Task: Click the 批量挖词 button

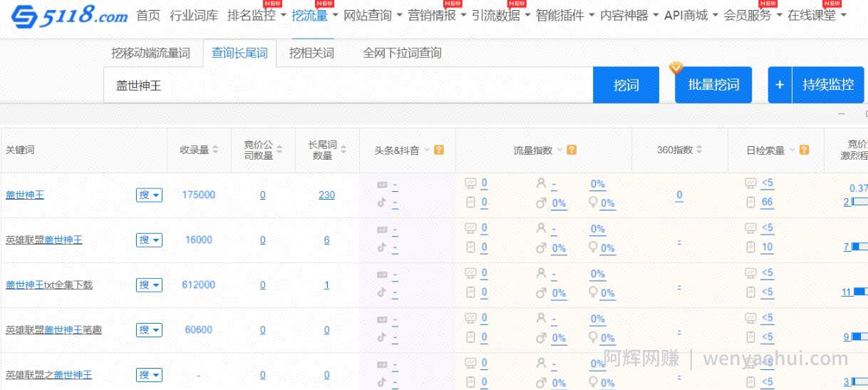Action: click(713, 86)
